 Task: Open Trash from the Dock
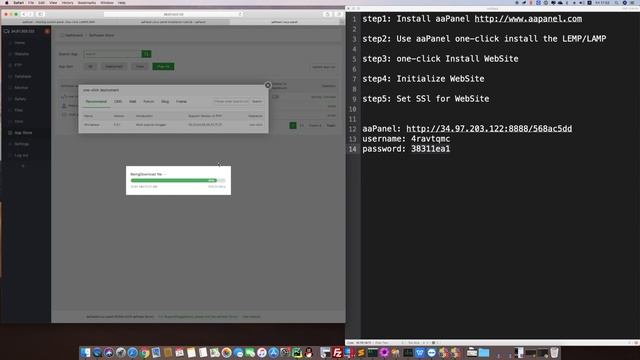pos(554,353)
